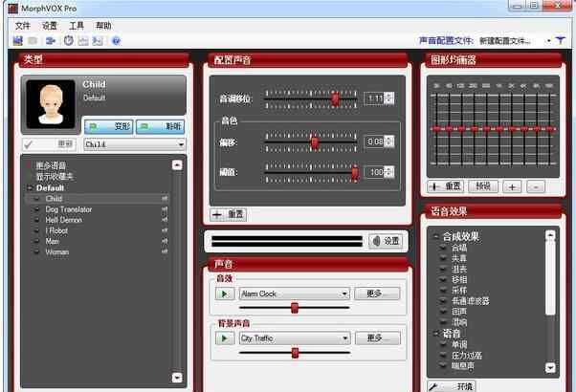This screenshot has width=576, height=392.
Task: Click the icon beside Woman voice
Action: click(36, 251)
